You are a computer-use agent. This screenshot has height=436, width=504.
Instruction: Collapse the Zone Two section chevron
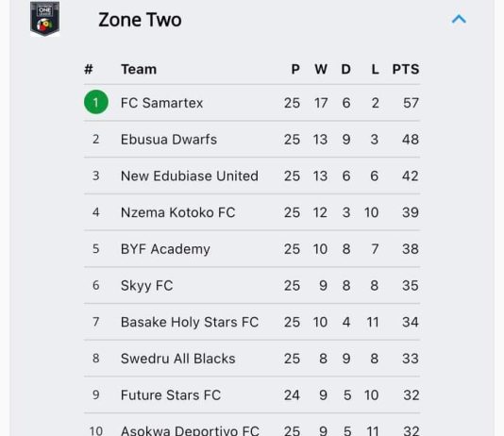pyautogui.click(x=459, y=20)
